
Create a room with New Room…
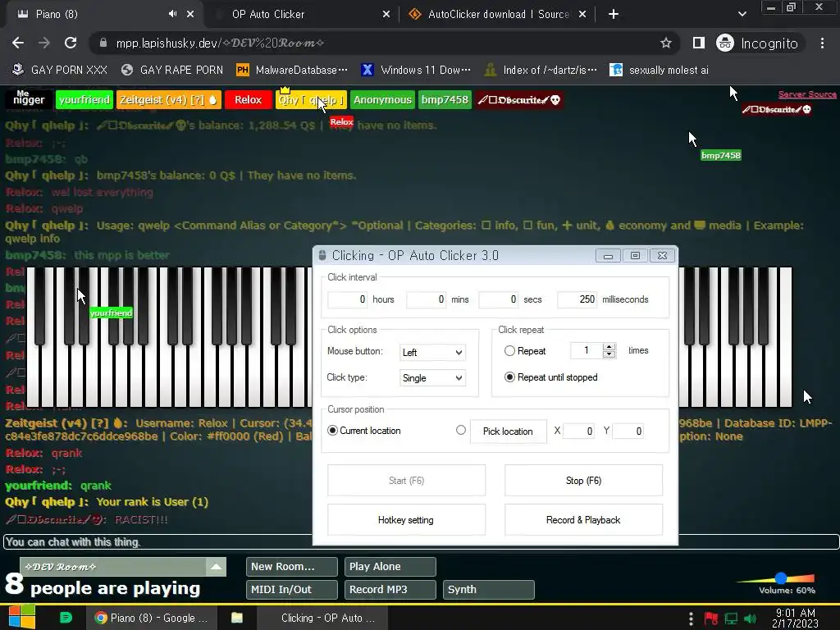pyautogui.click(x=292, y=566)
